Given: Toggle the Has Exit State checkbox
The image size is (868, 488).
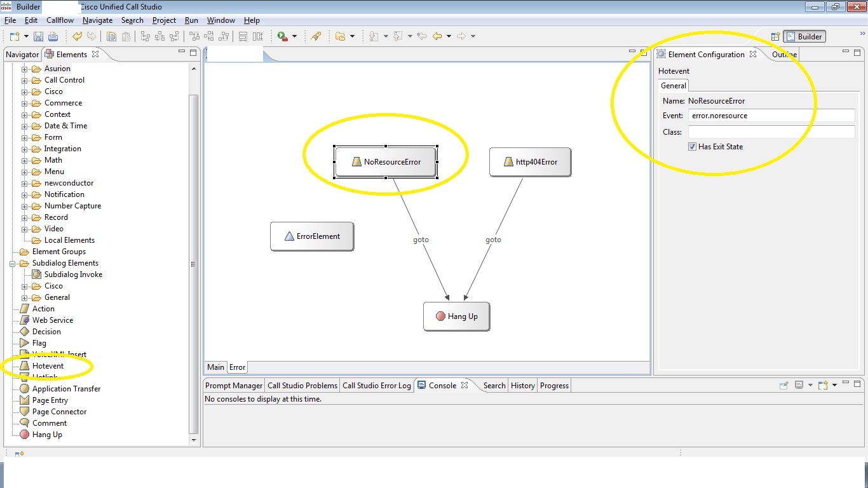Looking at the screenshot, I should coord(693,147).
